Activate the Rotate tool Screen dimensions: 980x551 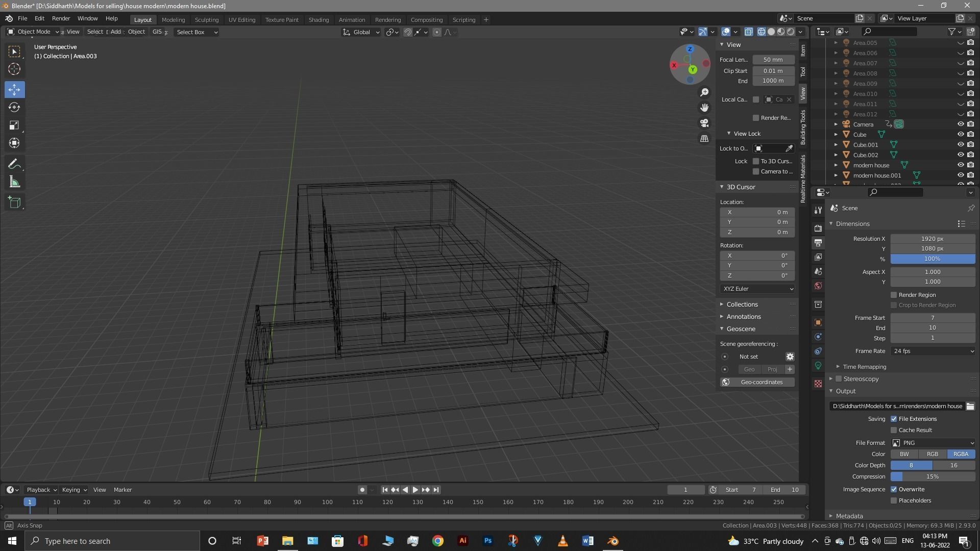coord(14,107)
